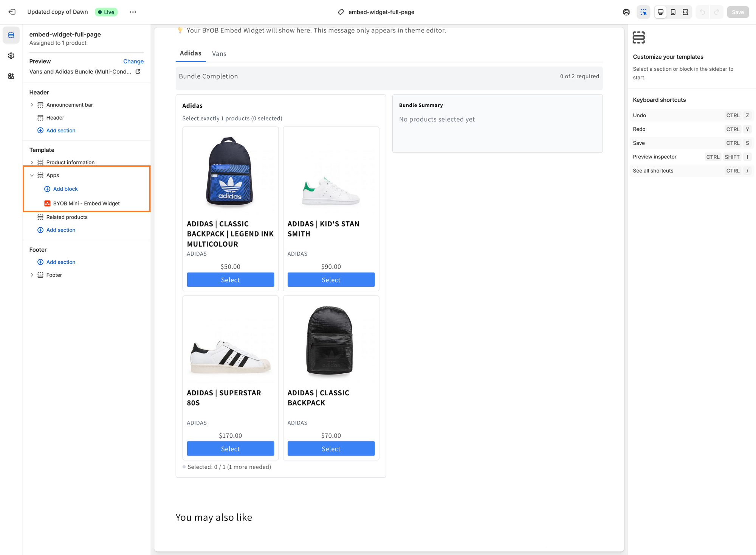Toggle the preview inspector icon
756x555 pixels.
(643, 12)
